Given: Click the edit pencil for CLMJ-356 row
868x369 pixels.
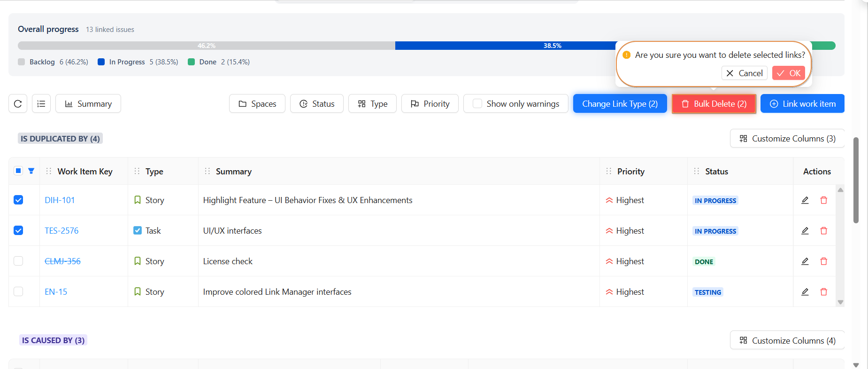Looking at the screenshot, I should click(805, 261).
